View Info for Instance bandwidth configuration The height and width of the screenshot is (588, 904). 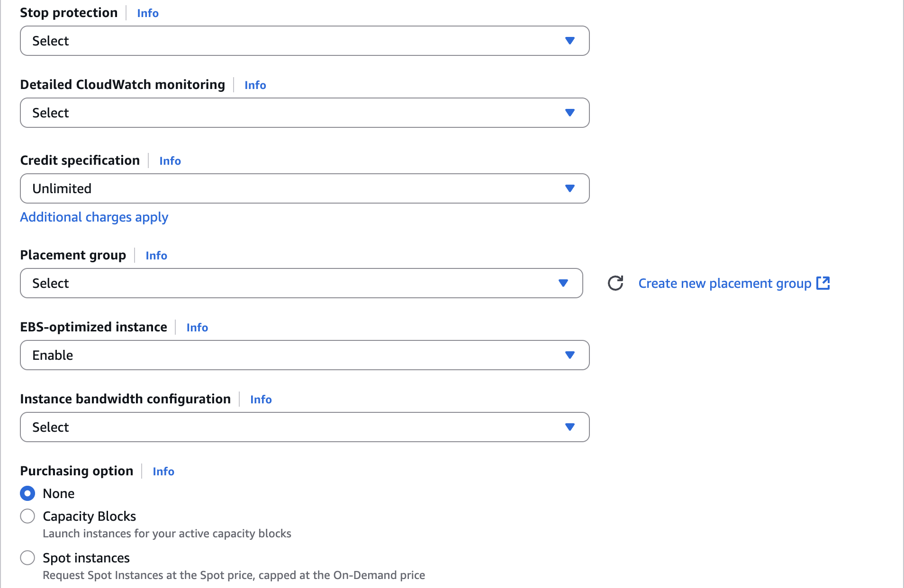(x=261, y=400)
